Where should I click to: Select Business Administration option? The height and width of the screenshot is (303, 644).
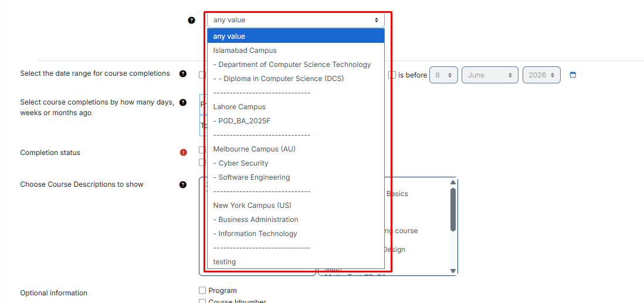[x=296, y=220]
